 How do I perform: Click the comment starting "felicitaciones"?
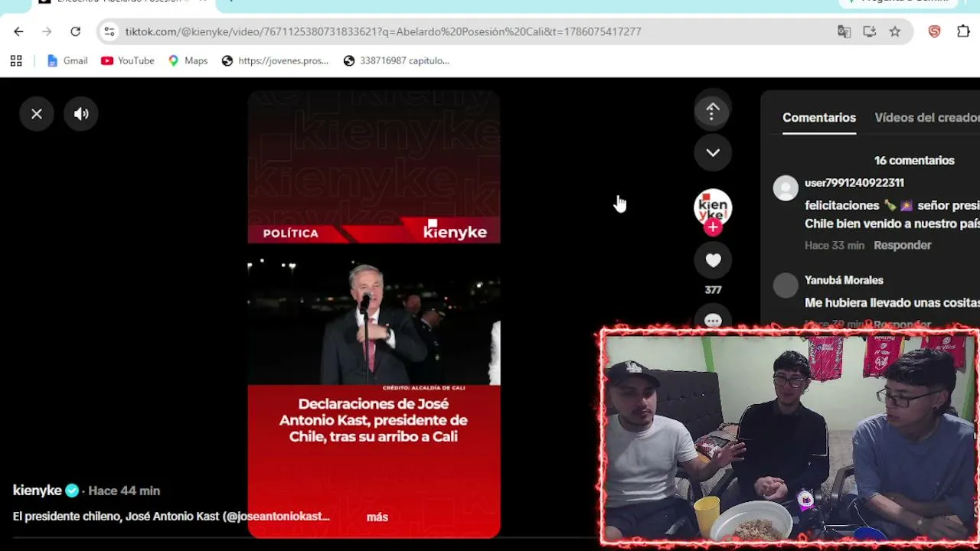pyautogui.click(x=892, y=215)
